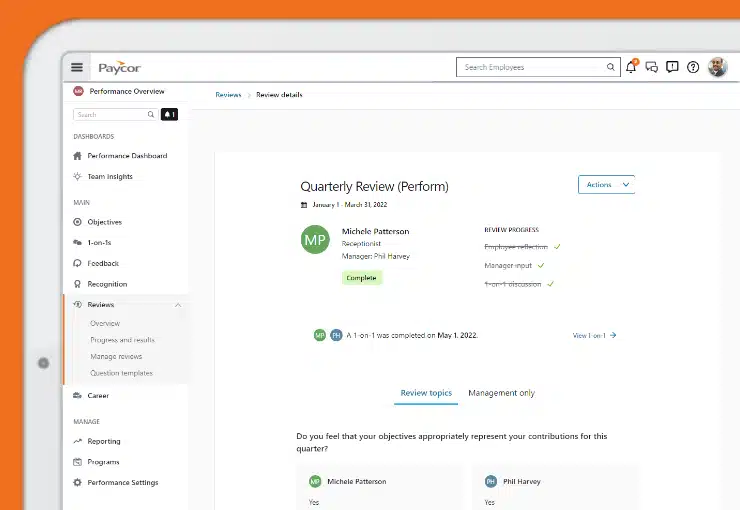740x510 pixels.
Task: Click the Objectives target icon
Action: (x=77, y=222)
